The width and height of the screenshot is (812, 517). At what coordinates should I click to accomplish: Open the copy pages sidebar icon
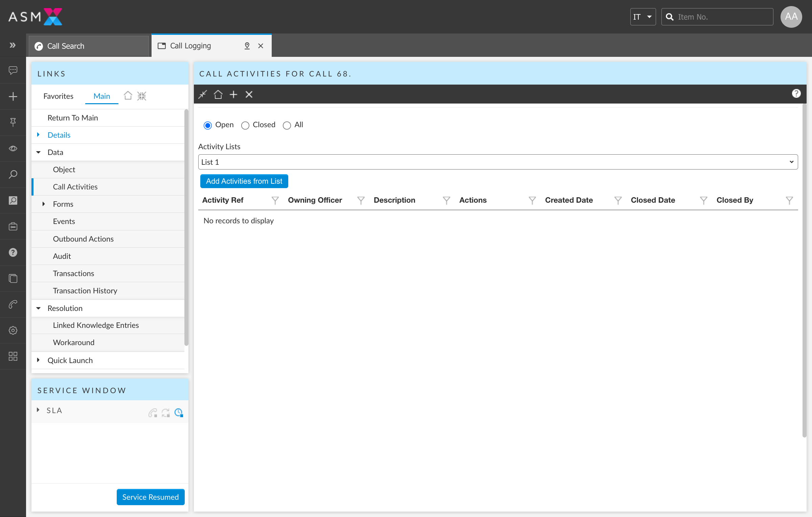(x=13, y=278)
